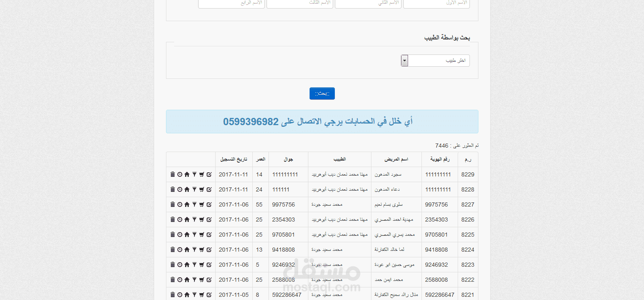The width and height of the screenshot is (644, 300).
Task: Edit record 8229 with the pencil icon
Action: tap(209, 174)
